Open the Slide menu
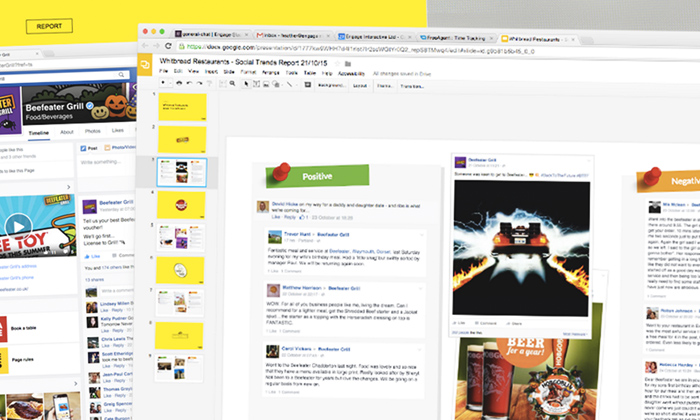The image size is (700, 420). [229, 71]
